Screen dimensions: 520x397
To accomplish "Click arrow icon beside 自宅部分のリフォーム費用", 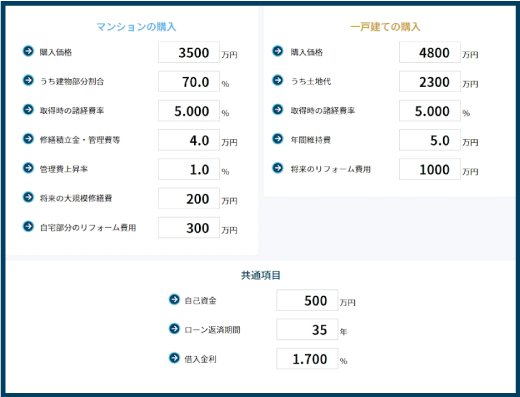I will coord(28,226).
